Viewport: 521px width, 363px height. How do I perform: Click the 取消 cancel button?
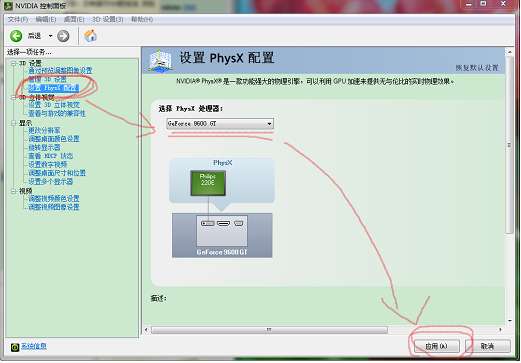pyautogui.click(x=488, y=346)
